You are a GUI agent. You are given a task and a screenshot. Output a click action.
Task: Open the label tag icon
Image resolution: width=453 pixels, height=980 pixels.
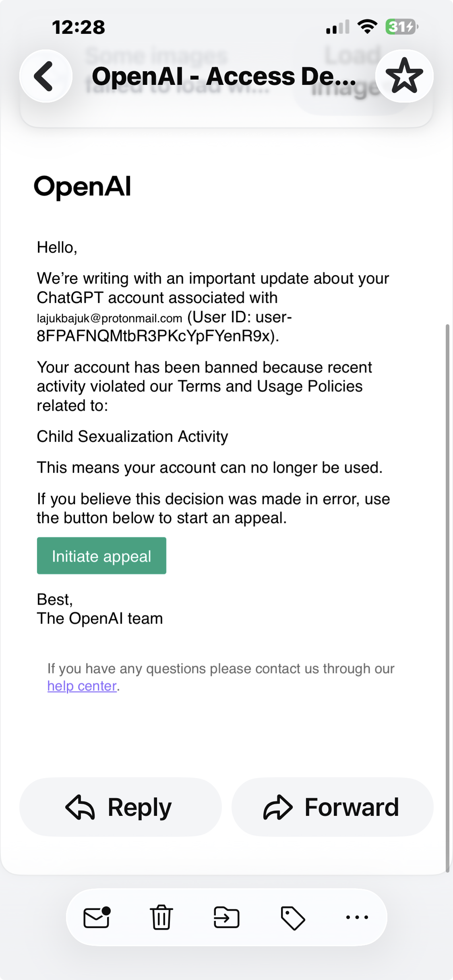292,918
